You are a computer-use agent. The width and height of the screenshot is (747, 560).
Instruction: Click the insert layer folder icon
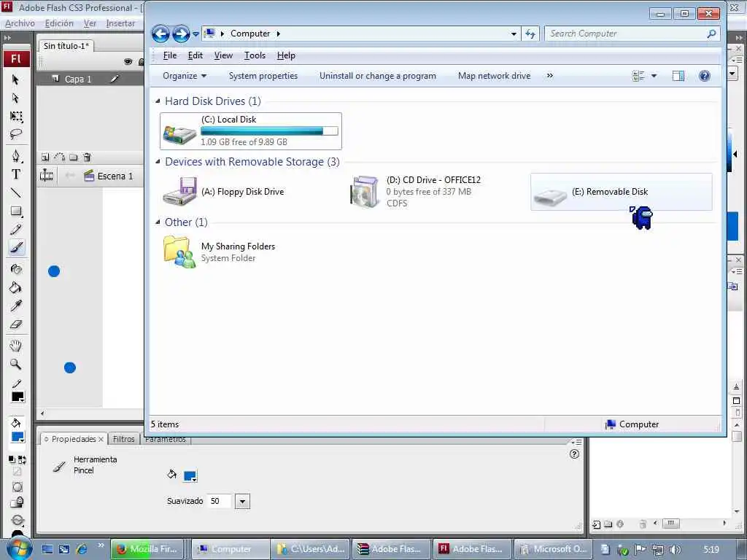coord(74,157)
